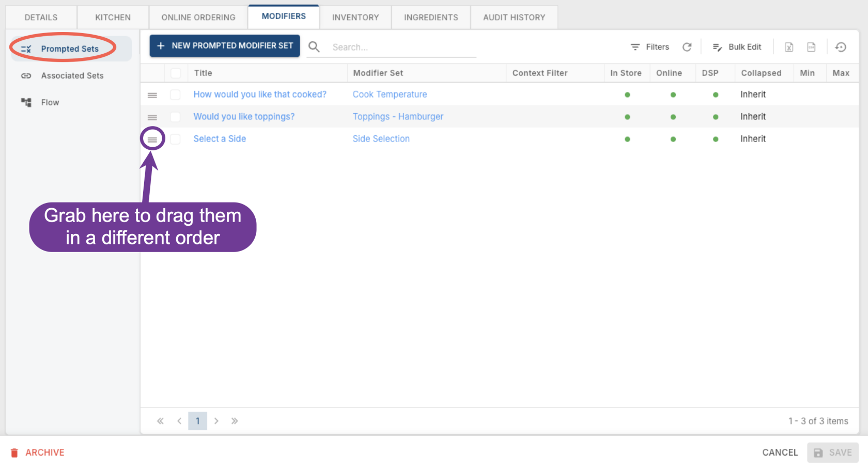Click the Min column header

[x=807, y=73]
